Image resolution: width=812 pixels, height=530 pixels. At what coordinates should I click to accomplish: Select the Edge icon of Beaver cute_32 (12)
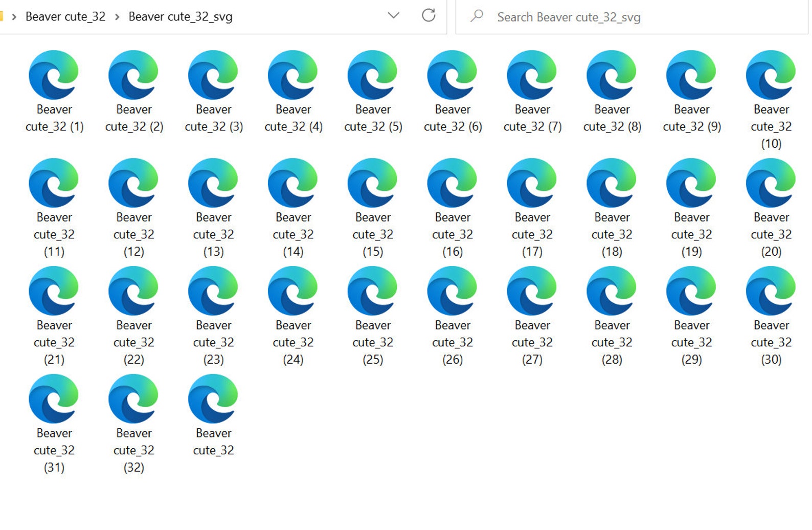[133, 183]
